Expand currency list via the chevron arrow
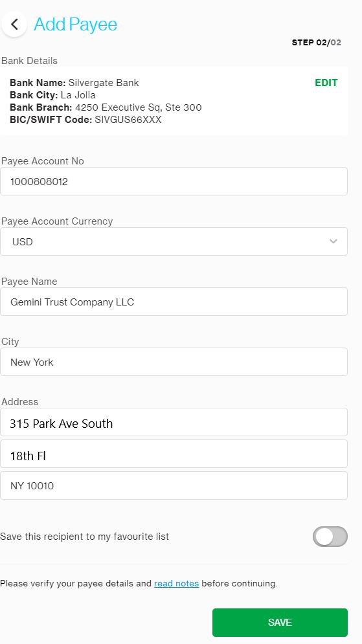The height and width of the screenshot is (644, 362). click(x=334, y=241)
